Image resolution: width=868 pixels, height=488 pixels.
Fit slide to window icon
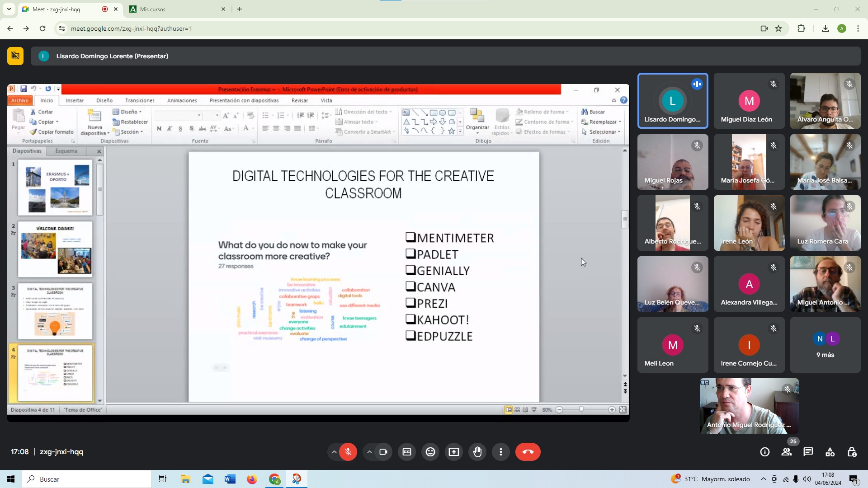click(623, 410)
